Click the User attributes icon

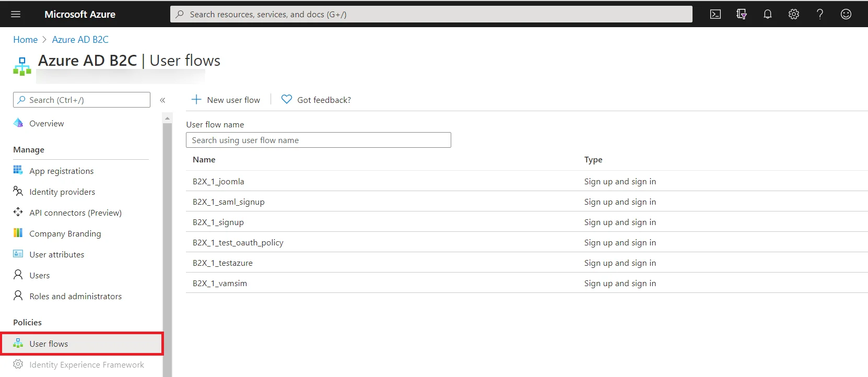click(x=18, y=254)
